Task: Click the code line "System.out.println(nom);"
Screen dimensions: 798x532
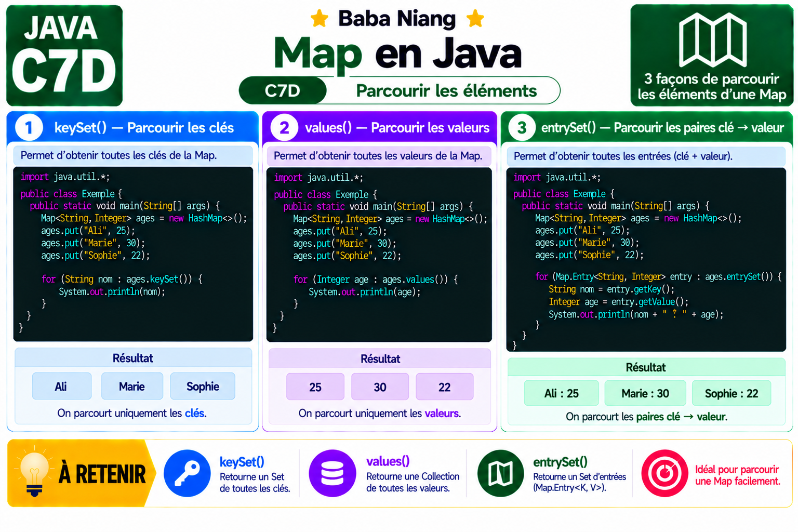Action: click(x=112, y=291)
